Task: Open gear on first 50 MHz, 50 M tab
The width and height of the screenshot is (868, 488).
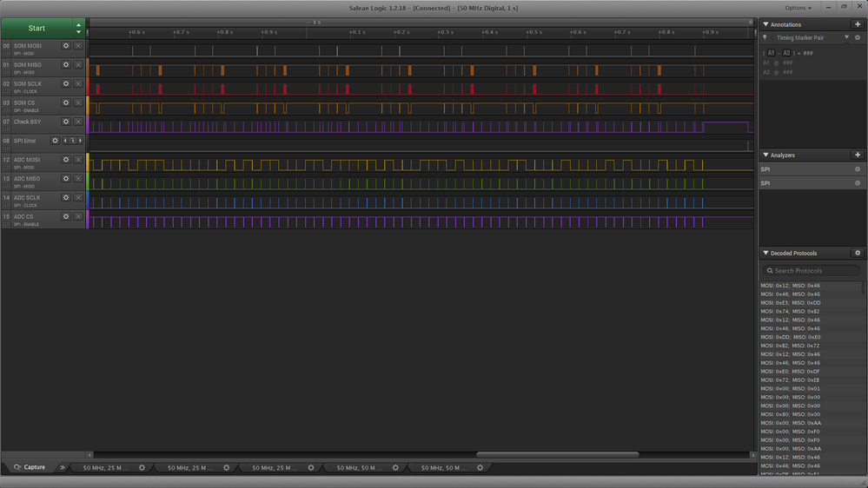Action: point(396,468)
